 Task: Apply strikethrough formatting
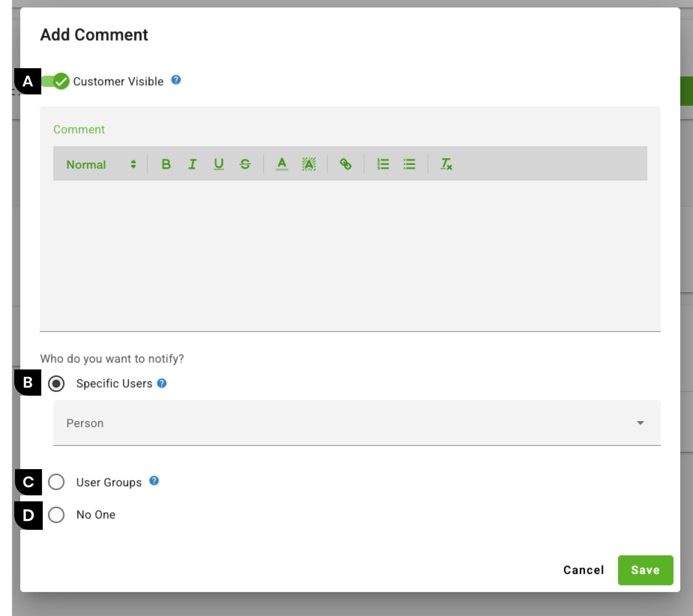click(x=245, y=164)
